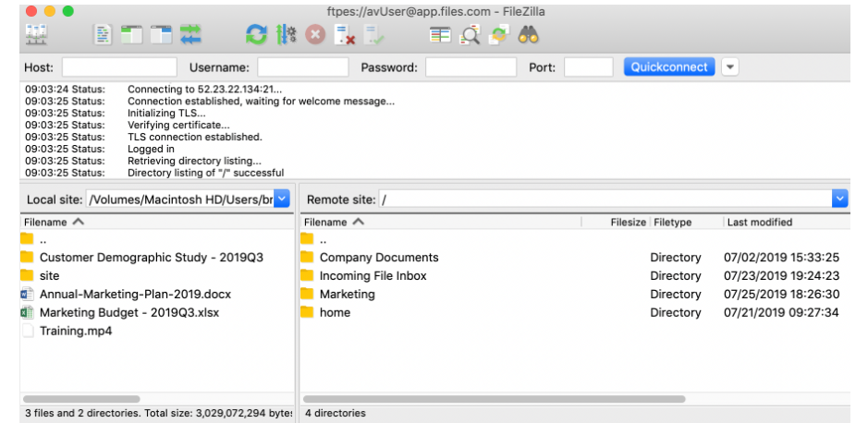Search for files with binoculars icon
The width and height of the screenshot is (868, 423).
(528, 35)
